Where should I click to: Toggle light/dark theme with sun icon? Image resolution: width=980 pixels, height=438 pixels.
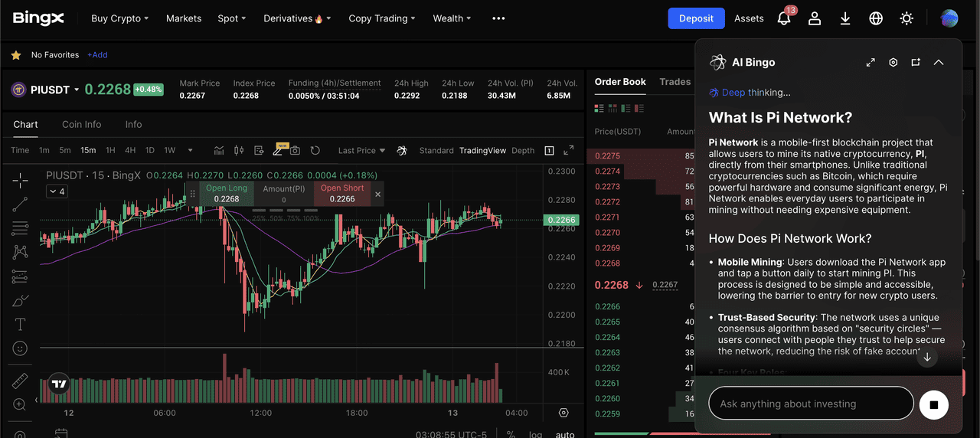tap(906, 18)
